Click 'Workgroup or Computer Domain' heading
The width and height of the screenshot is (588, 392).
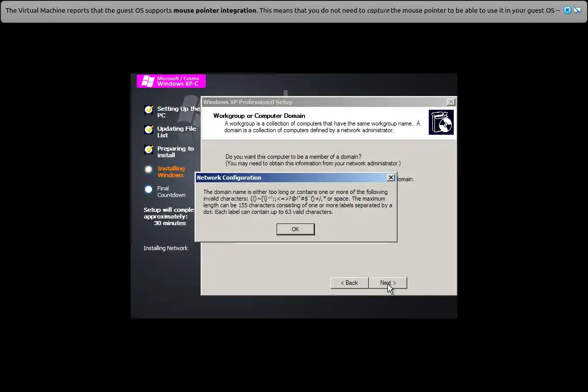pos(259,116)
